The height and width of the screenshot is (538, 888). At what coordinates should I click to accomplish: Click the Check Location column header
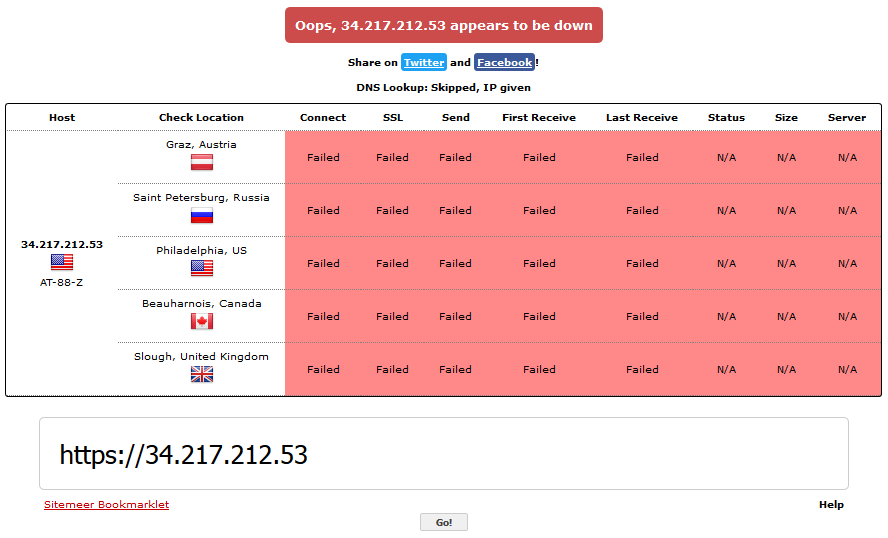201,117
